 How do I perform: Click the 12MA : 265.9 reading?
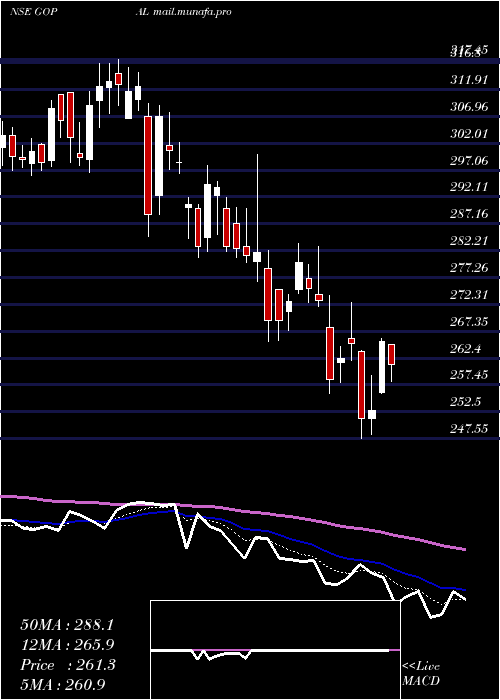(x=67, y=645)
